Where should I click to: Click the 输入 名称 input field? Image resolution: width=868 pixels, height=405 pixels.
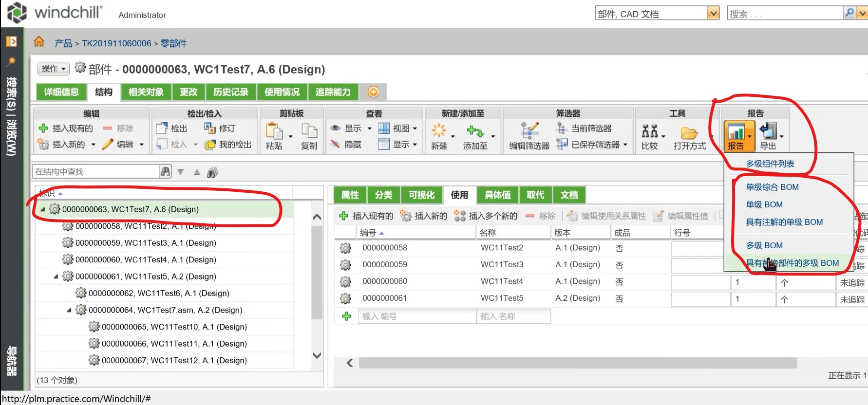pos(513,316)
